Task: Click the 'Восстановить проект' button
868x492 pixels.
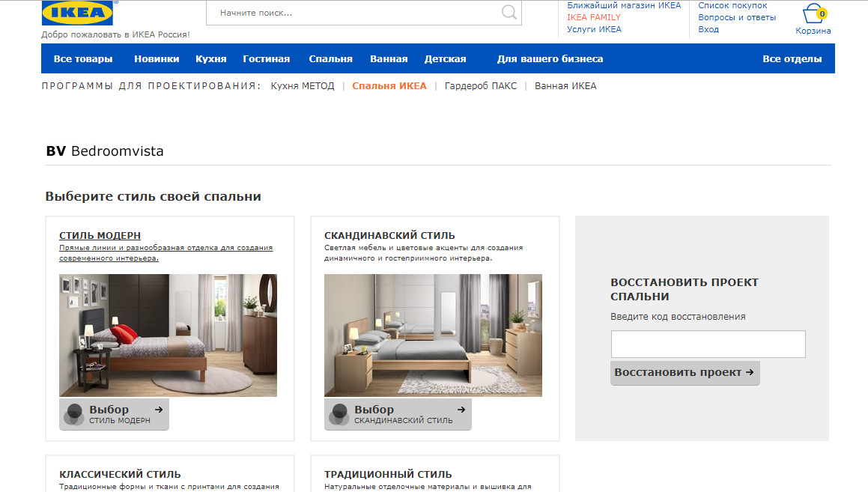Action: (x=685, y=373)
